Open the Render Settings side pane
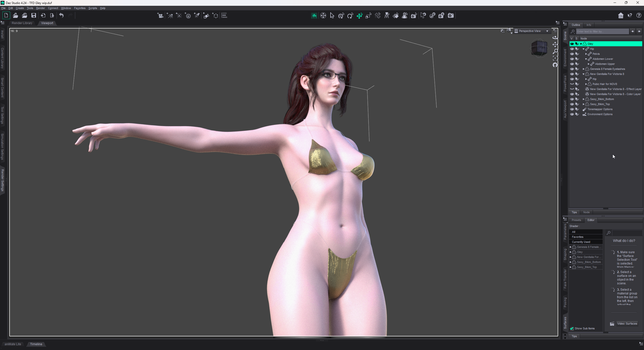 (x=3, y=180)
